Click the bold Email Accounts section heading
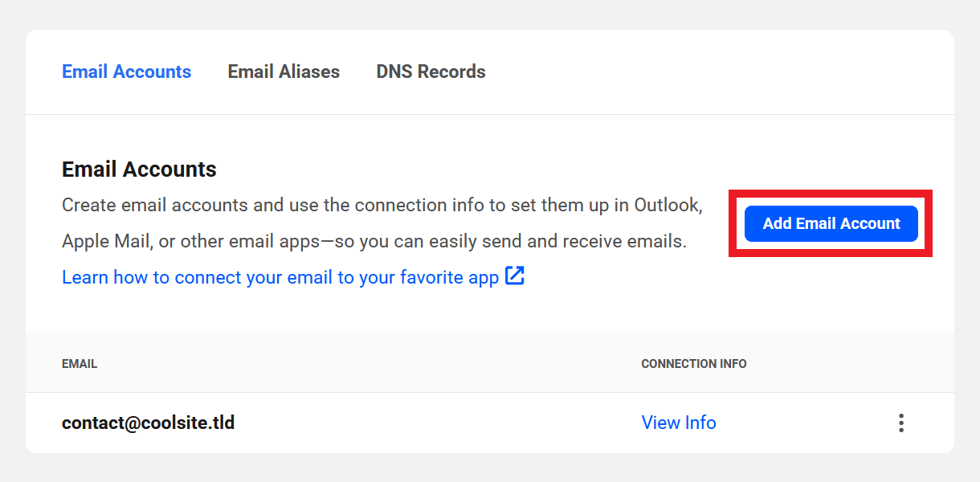 point(139,170)
